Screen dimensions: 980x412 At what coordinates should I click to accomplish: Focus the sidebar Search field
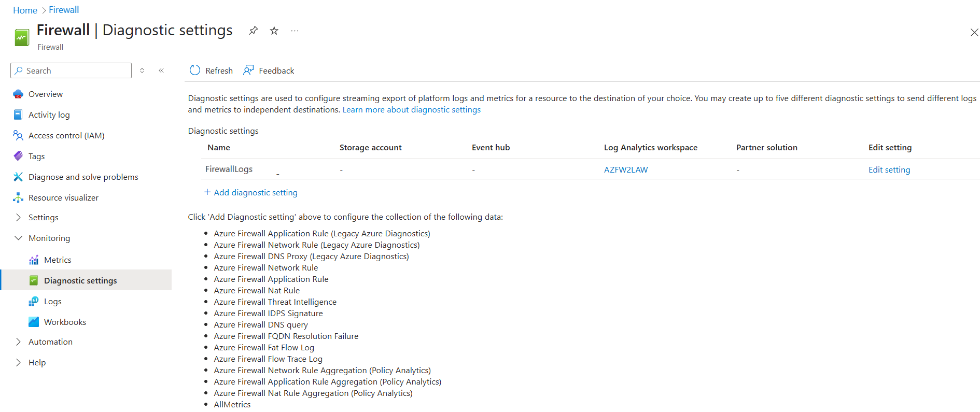pos(71,70)
